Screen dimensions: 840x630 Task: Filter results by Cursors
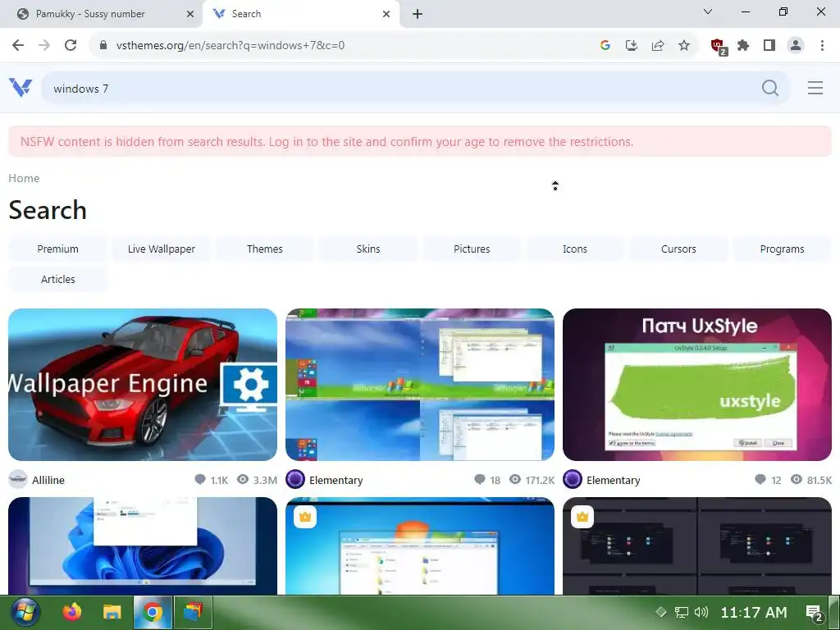click(678, 249)
